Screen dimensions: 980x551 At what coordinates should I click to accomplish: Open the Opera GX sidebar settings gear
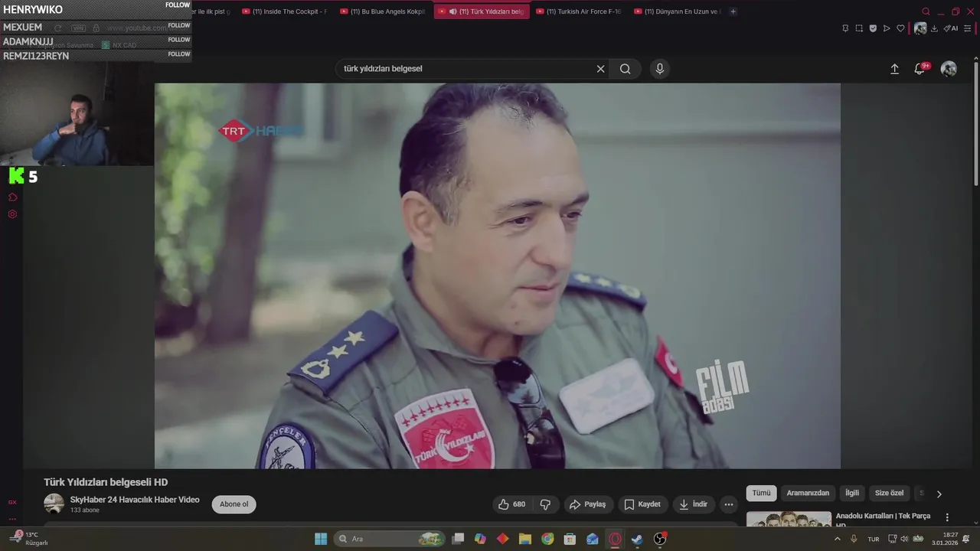[12, 214]
